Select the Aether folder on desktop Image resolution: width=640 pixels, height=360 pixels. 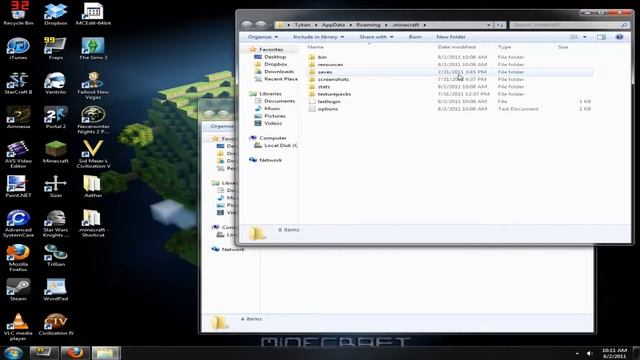click(93, 186)
